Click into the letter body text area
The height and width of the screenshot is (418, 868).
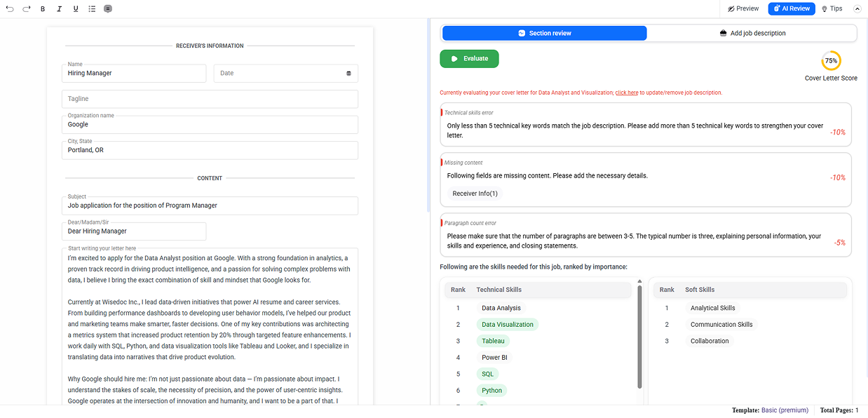[210, 326]
